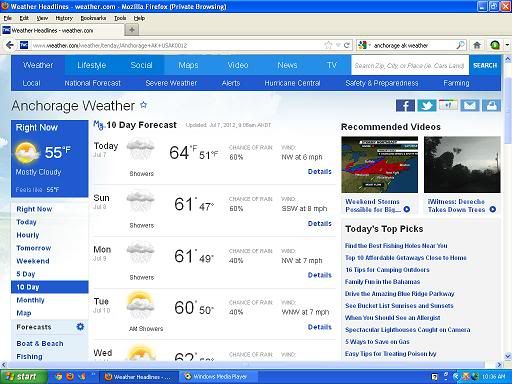Switch to Windows Media Player taskbar item
The height and width of the screenshot is (384, 512).
point(218,377)
